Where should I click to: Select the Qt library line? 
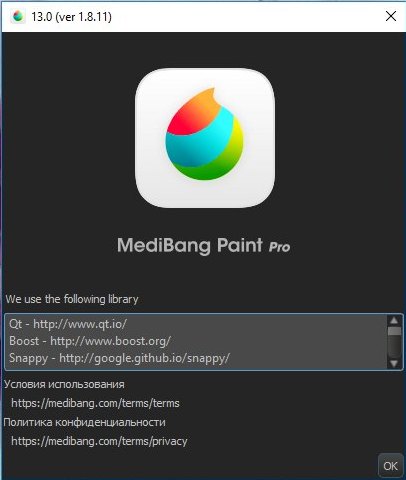coord(68,324)
